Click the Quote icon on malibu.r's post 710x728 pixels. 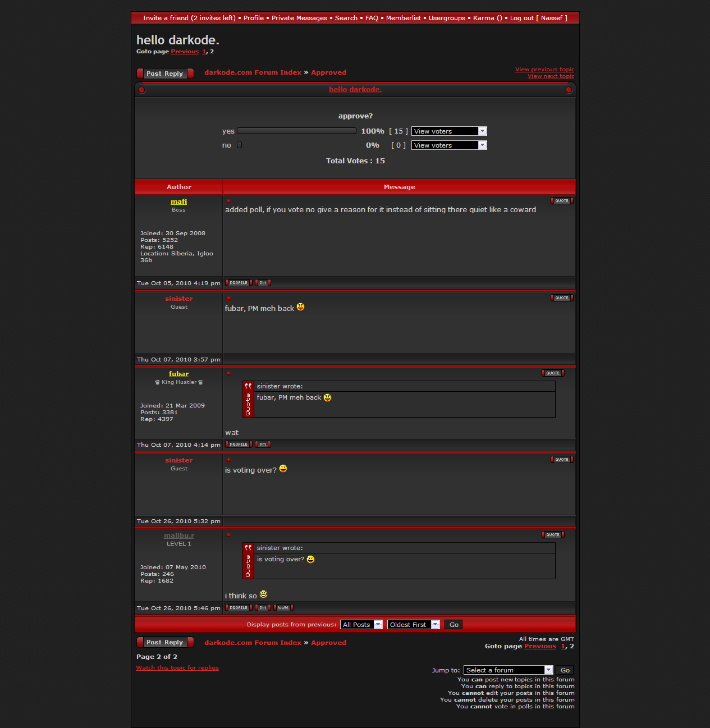click(552, 535)
